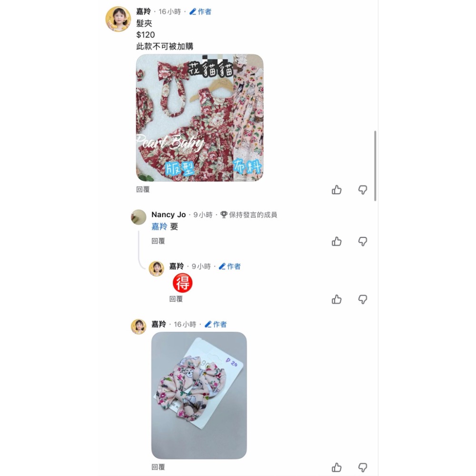Reply to the 髮夫 $120 comment
The width and height of the screenshot is (476, 476).
pyautogui.click(x=143, y=190)
